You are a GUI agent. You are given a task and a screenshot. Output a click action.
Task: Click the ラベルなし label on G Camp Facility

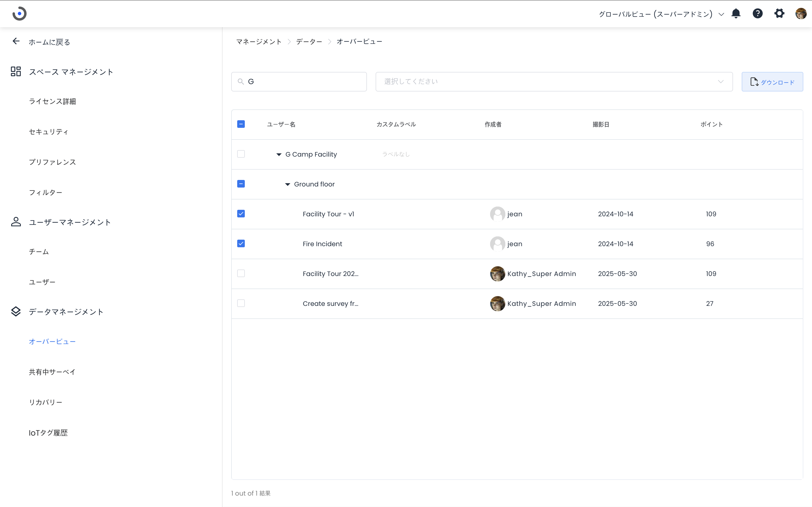[x=396, y=154]
